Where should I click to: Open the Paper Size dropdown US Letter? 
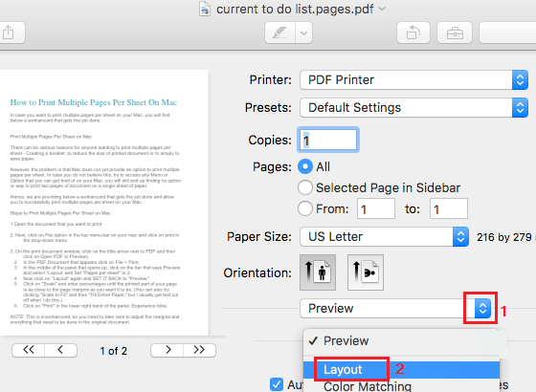tap(384, 237)
